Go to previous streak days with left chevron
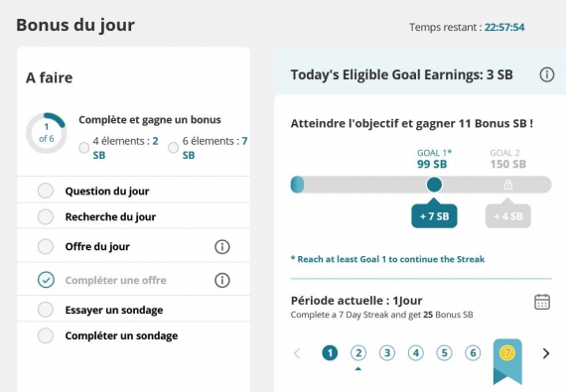 click(297, 353)
